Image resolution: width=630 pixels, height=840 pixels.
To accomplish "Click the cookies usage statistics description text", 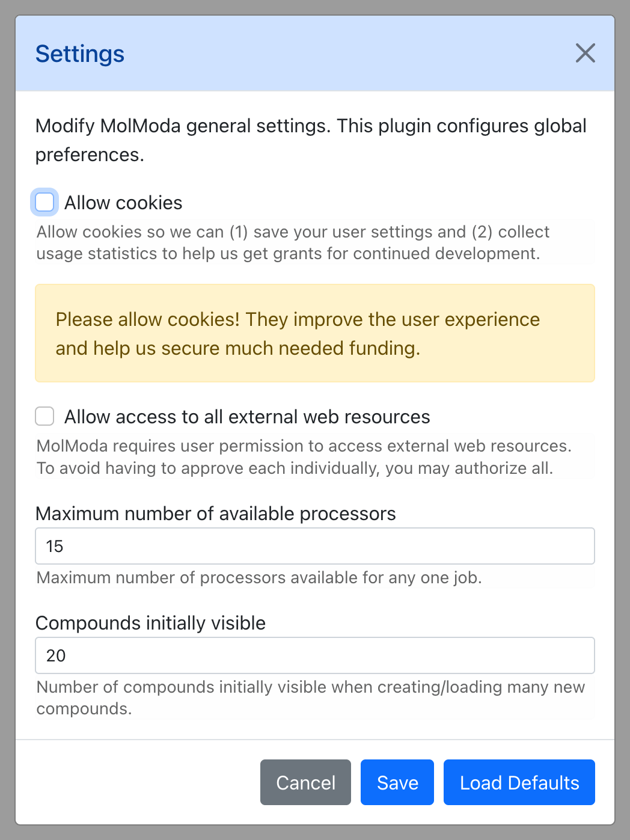I will (293, 243).
